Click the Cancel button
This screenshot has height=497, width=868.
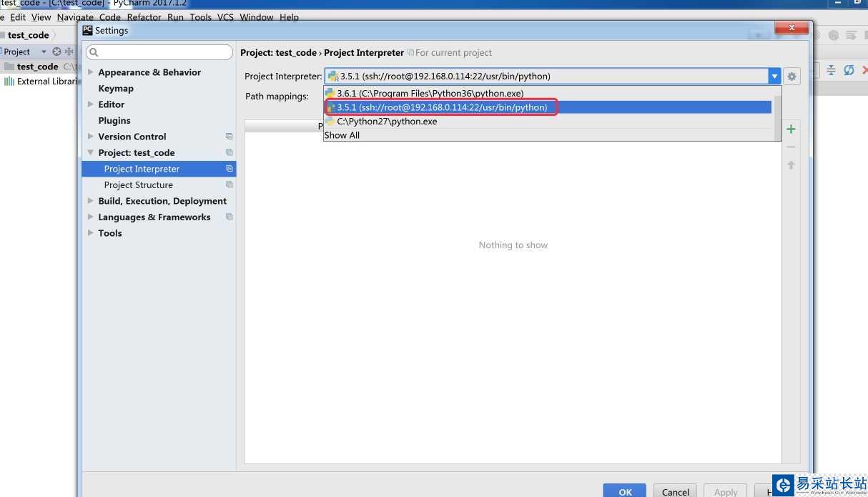point(675,491)
